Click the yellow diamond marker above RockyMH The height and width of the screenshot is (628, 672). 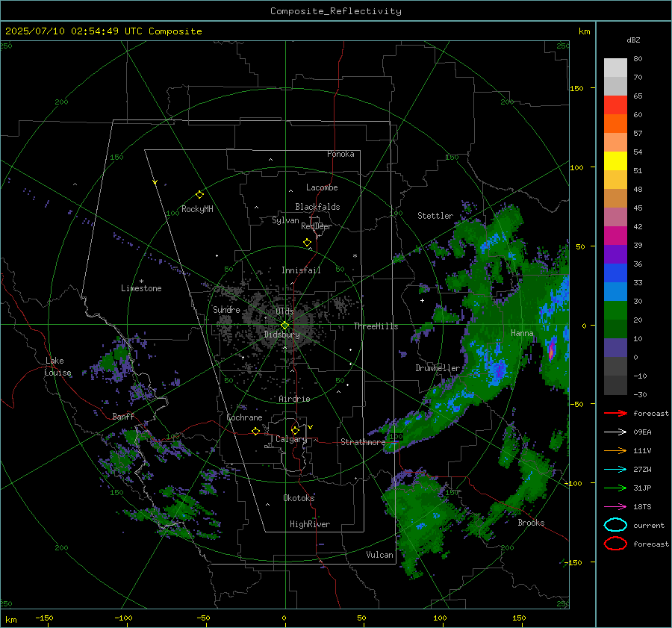[x=199, y=195]
